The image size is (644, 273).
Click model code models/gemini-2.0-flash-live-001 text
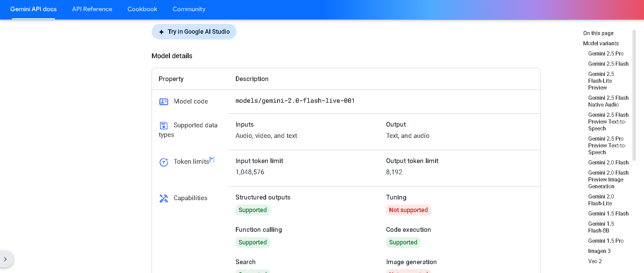point(295,101)
